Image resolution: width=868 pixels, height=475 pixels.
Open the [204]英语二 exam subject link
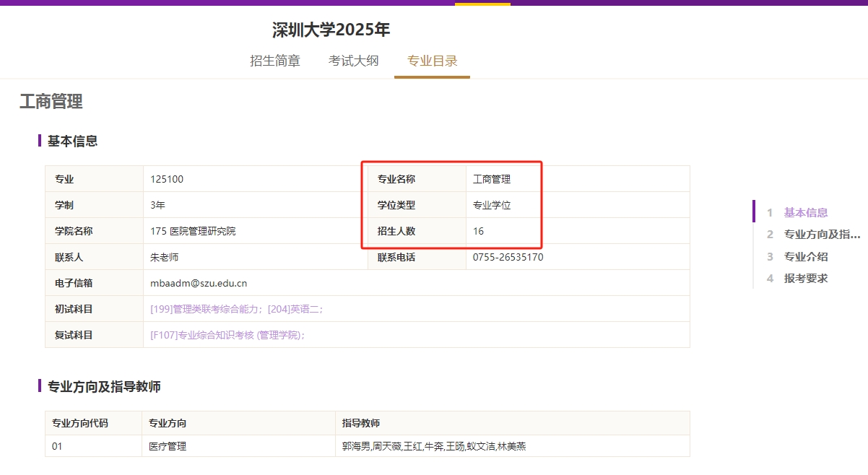[293, 309]
